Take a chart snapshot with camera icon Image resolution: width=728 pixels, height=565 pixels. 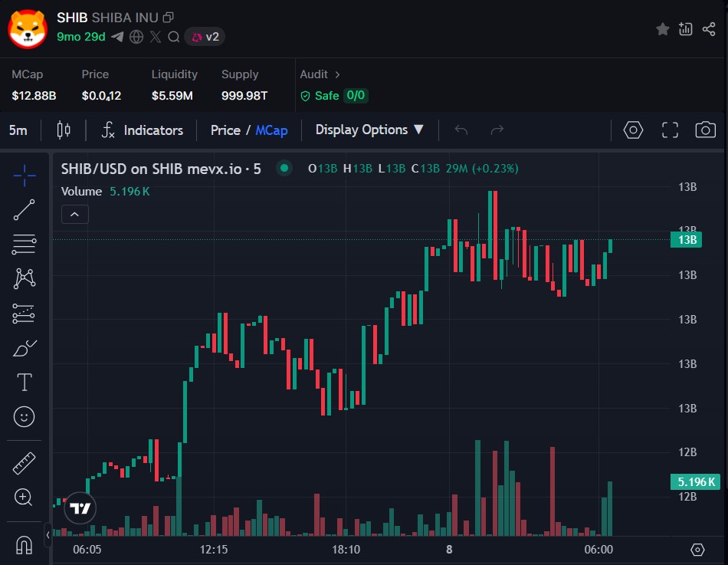tap(705, 130)
